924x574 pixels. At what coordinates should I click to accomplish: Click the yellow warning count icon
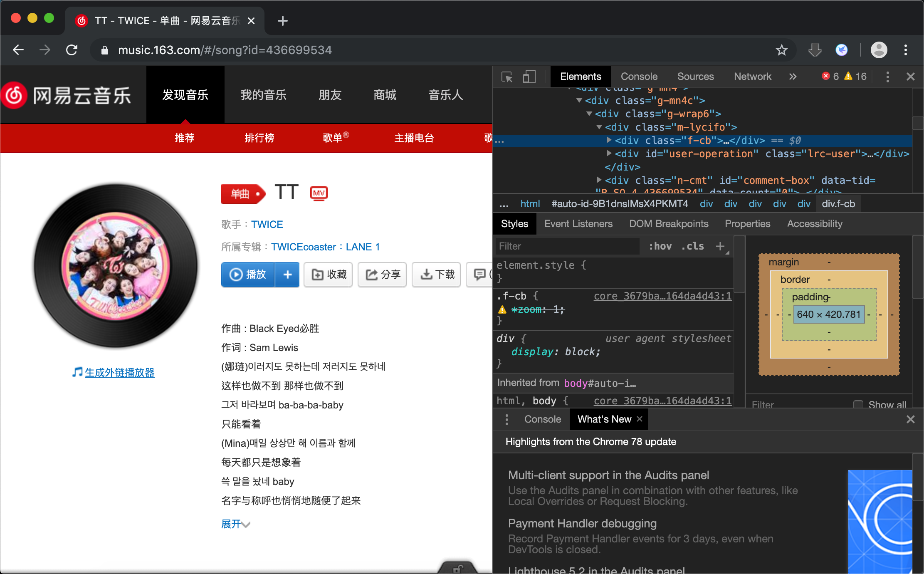pos(849,76)
